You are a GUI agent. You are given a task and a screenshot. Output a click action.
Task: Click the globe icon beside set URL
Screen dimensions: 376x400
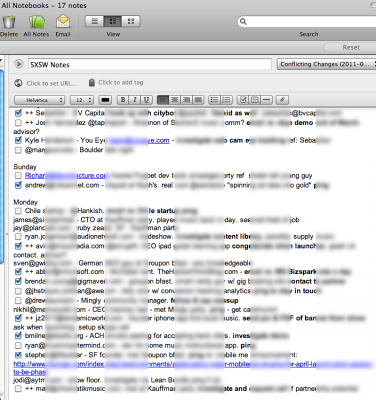(x=18, y=83)
